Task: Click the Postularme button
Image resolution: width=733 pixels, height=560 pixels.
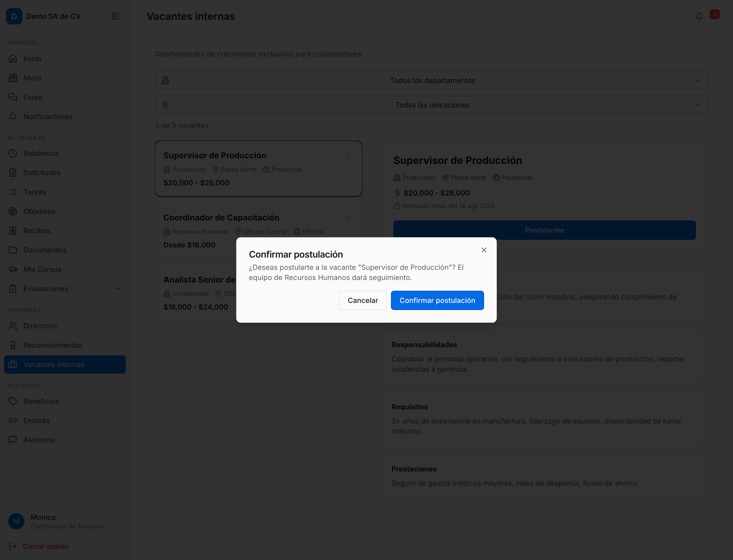Action: (x=544, y=230)
